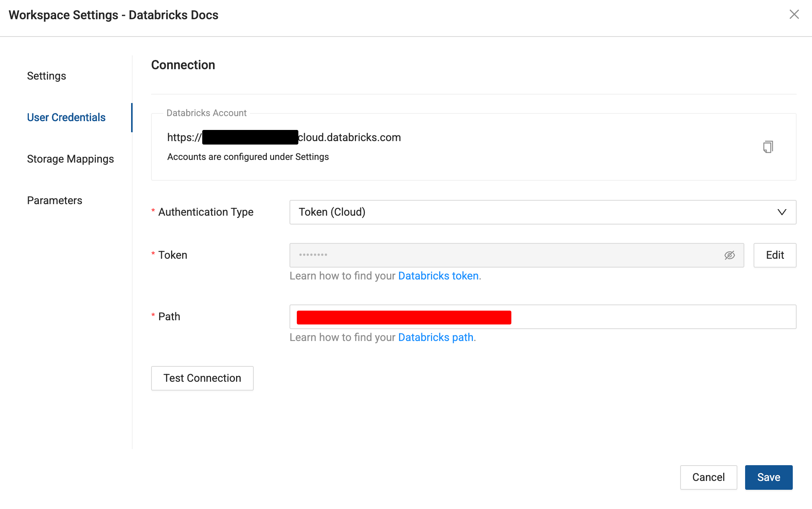This screenshot has width=812, height=509.
Task: Close the Workspace Settings dialog
Action: click(x=794, y=15)
